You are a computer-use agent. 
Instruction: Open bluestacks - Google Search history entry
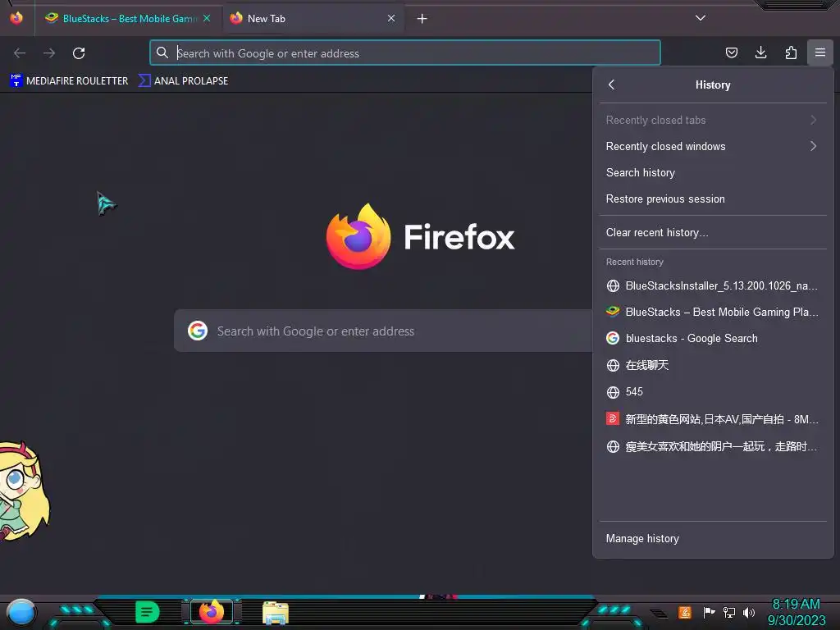pyautogui.click(x=713, y=338)
